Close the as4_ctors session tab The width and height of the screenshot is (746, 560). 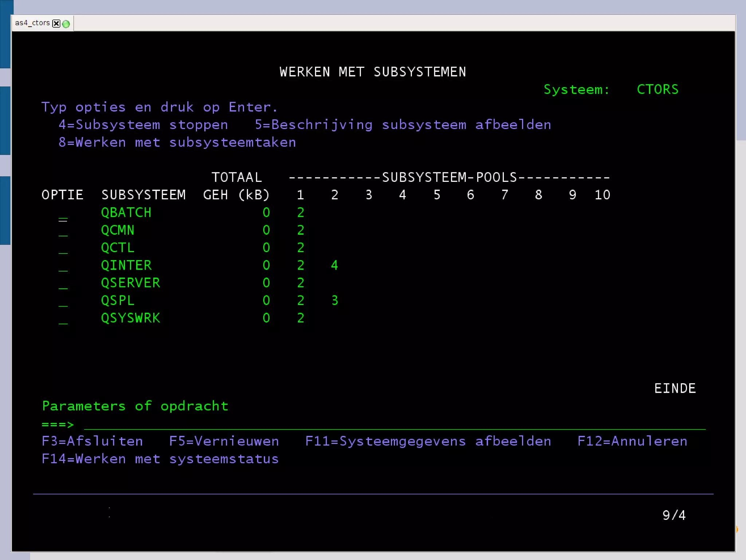[x=56, y=24]
